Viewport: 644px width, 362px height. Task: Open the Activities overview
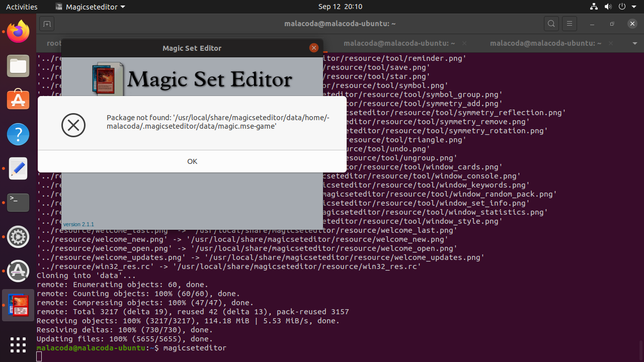(22, 7)
